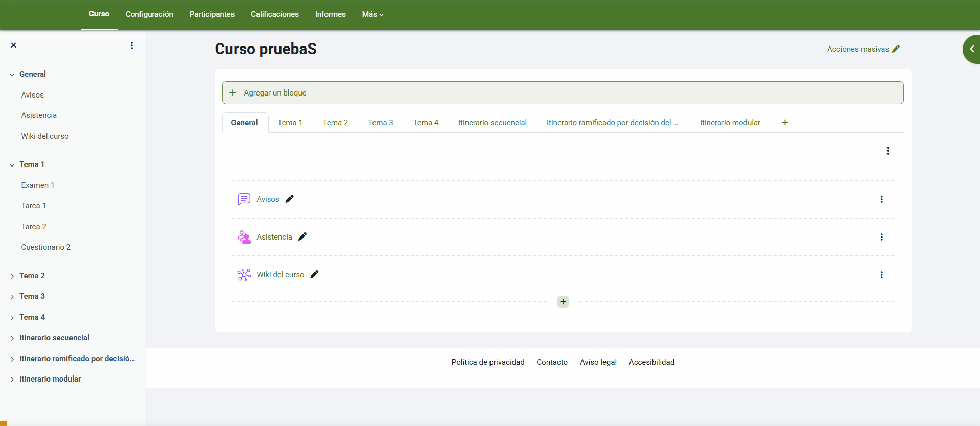The width and height of the screenshot is (980, 426).
Task: Open Avisos activity options menu
Action: pyautogui.click(x=882, y=199)
